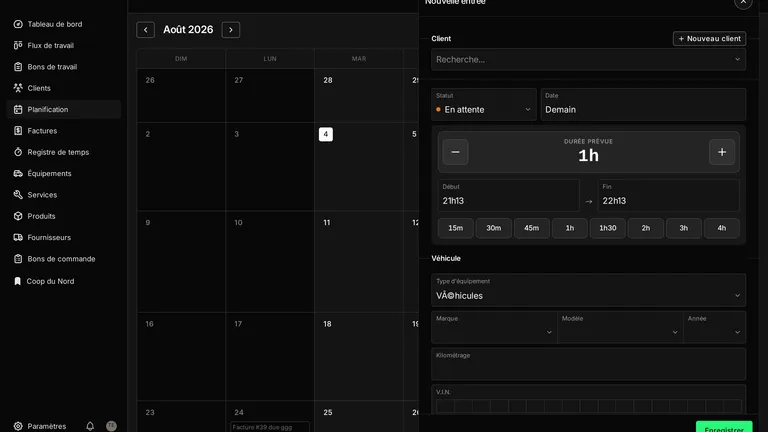This screenshot has width=768, height=432.
Task: Click the Planification calendar icon
Action: 18,109
